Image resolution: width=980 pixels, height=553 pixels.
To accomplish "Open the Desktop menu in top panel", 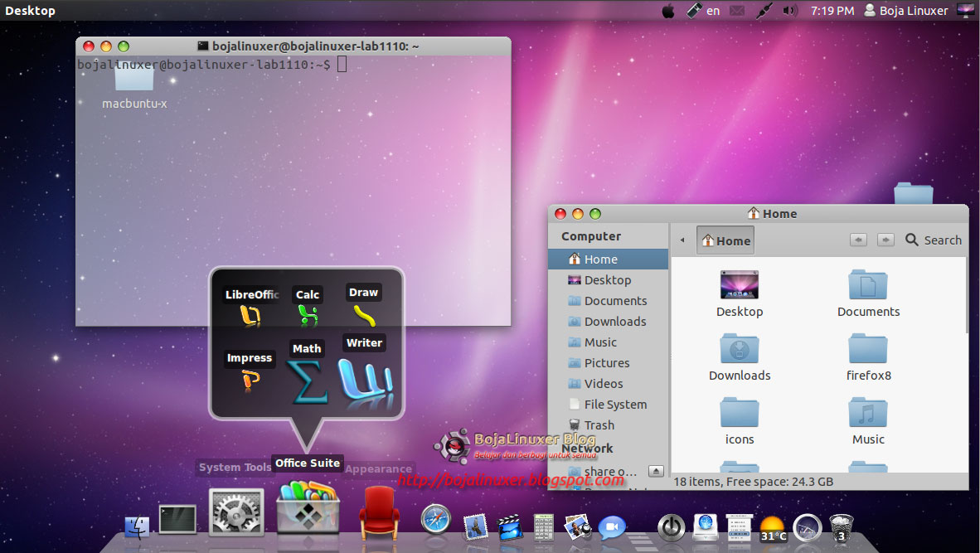I will (30, 11).
